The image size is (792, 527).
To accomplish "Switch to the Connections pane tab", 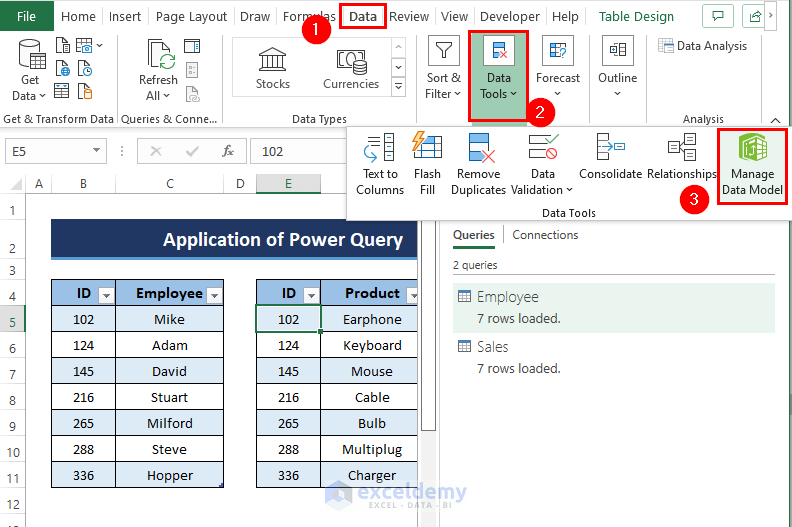I will [545, 235].
